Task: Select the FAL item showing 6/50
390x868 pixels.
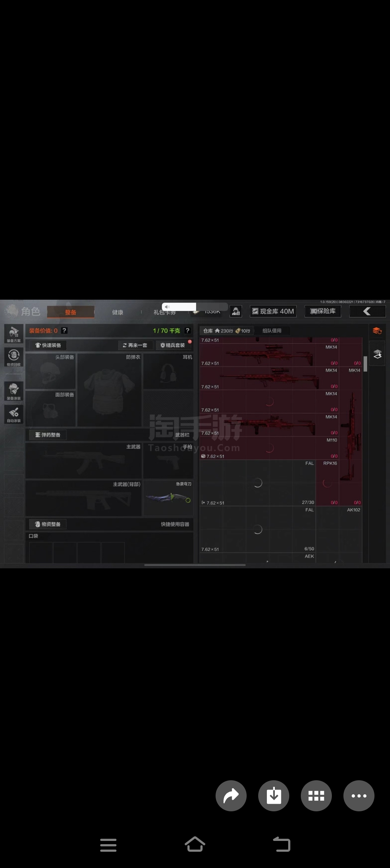Action: click(x=258, y=529)
